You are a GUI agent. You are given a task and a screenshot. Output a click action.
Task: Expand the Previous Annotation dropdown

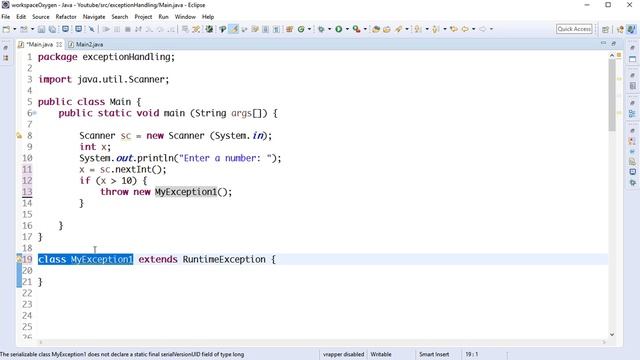click(445, 29)
